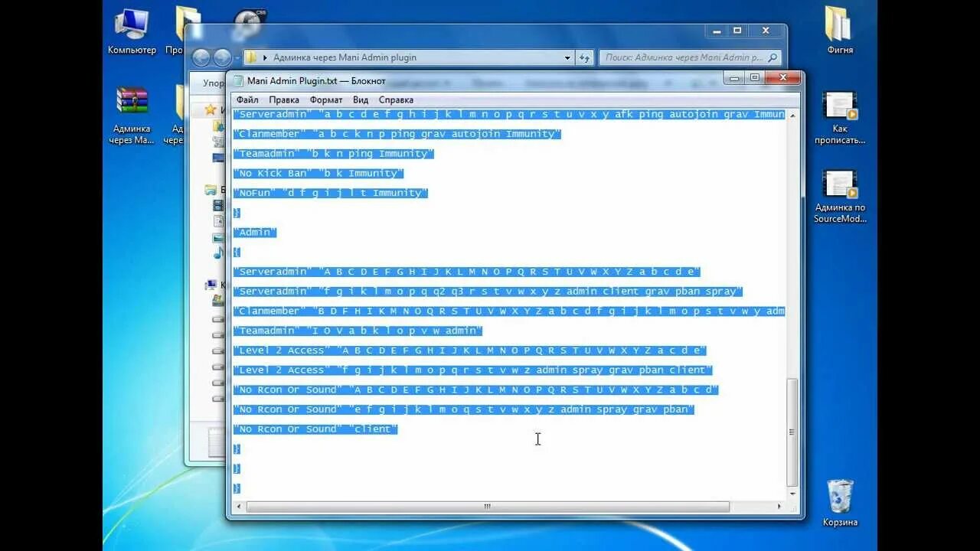This screenshot has height=551, width=980.
Task: Click the scroll down arrow in Notepad
Action: (x=792, y=494)
